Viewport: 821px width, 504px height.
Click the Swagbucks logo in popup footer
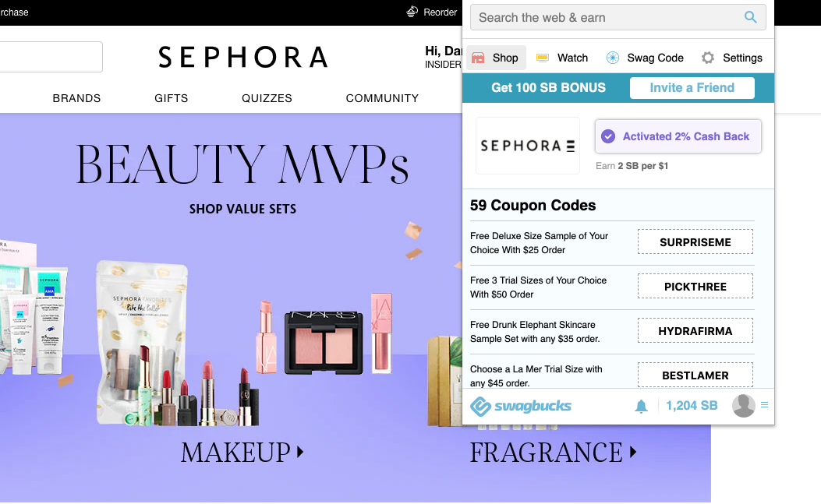tap(521, 406)
